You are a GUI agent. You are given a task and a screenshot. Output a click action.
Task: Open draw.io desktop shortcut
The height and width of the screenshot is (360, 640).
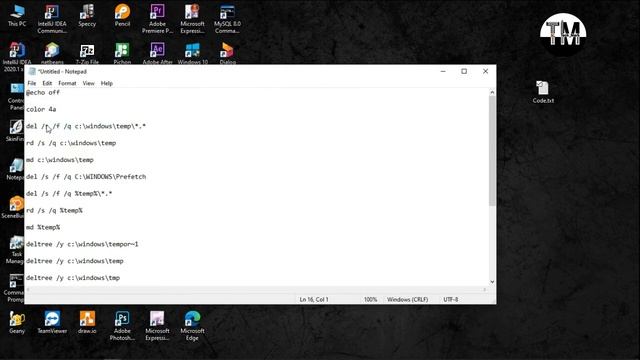pyautogui.click(x=87, y=322)
